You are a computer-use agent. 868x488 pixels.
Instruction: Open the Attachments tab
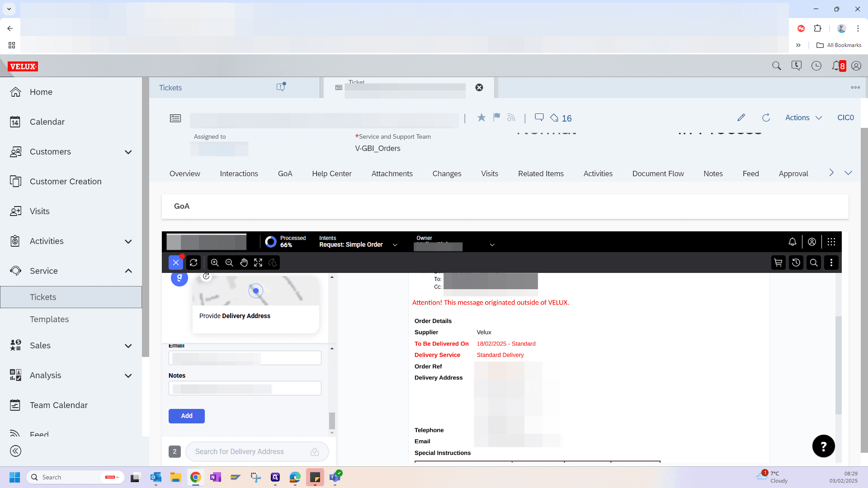pos(392,174)
